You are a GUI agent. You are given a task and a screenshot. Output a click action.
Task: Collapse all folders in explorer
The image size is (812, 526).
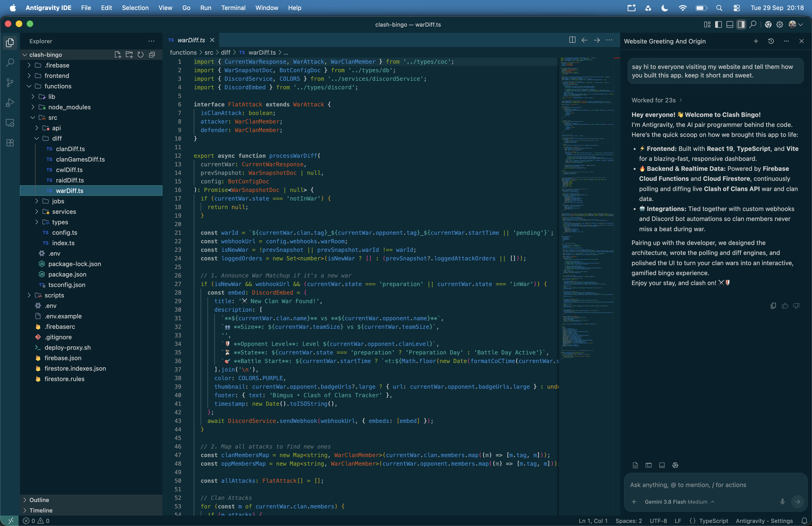(152, 55)
